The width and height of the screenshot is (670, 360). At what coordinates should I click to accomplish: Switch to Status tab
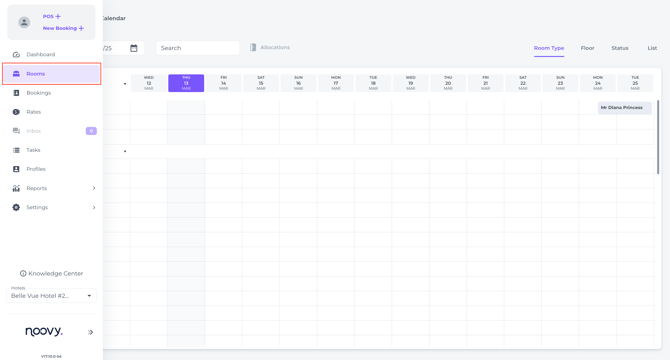(620, 48)
